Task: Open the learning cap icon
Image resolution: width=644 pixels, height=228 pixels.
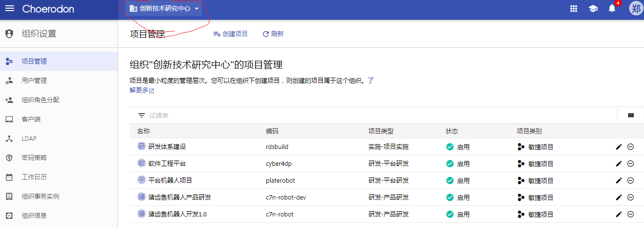Action: 593,9
